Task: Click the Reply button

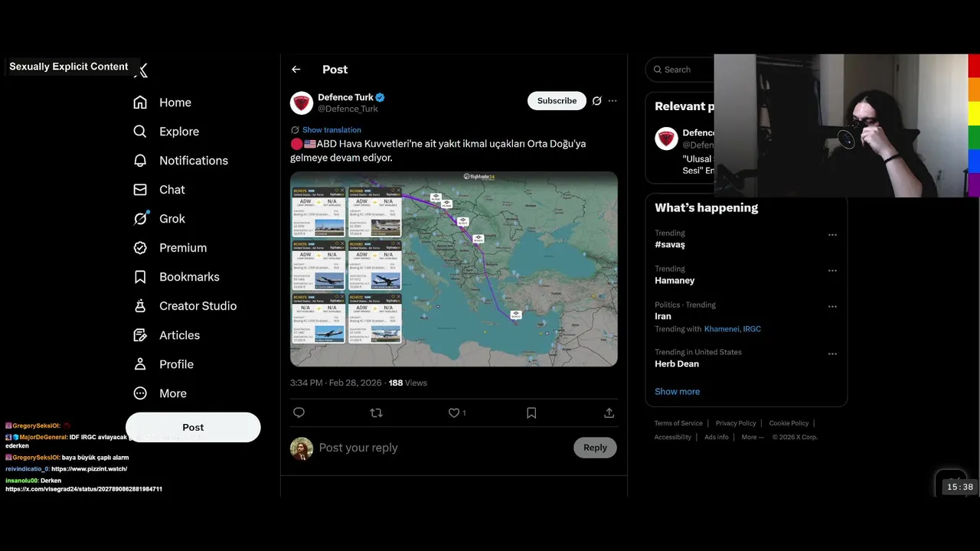Action: pyautogui.click(x=595, y=448)
